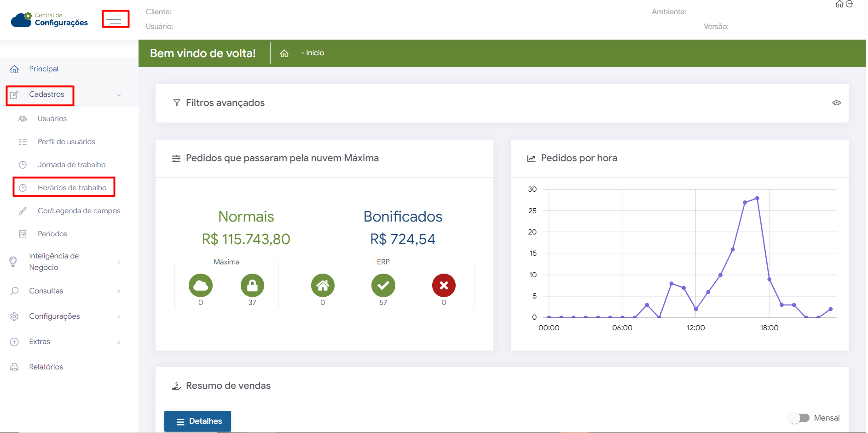Screen dimensions: 868x433
Task: Click the checklist icon for Perfil de usuários
Action: click(x=23, y=142)
